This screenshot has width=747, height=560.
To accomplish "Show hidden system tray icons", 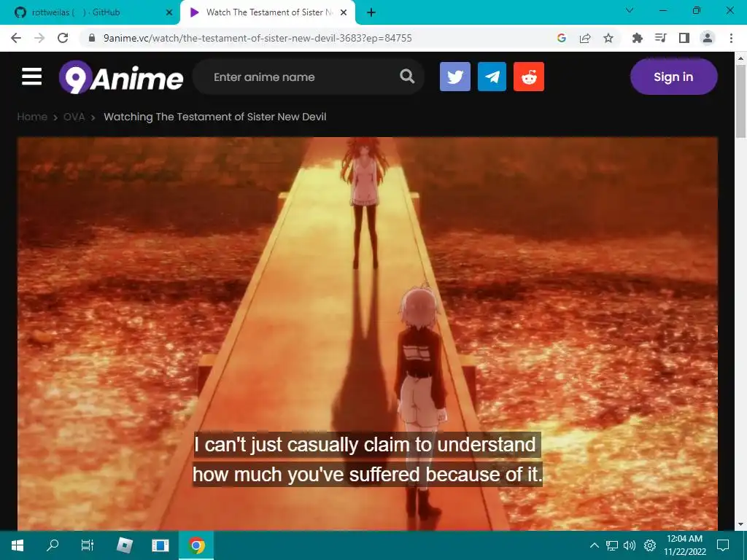I will (595, 545).
